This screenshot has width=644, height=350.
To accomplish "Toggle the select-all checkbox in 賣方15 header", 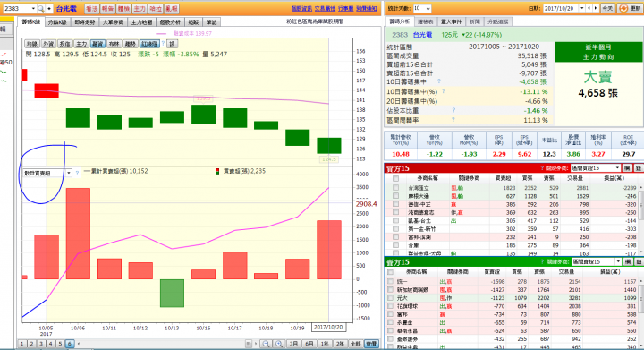I will point(391,272).
